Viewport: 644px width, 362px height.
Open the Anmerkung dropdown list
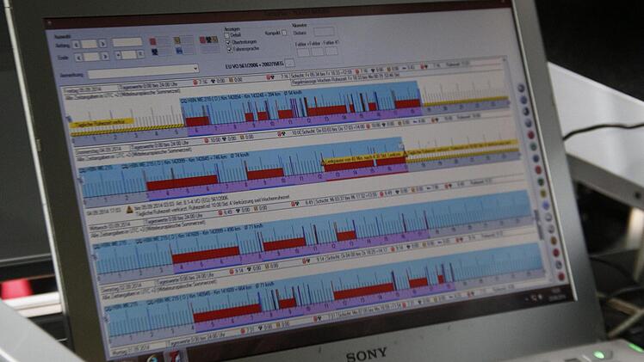pos(195,70)
